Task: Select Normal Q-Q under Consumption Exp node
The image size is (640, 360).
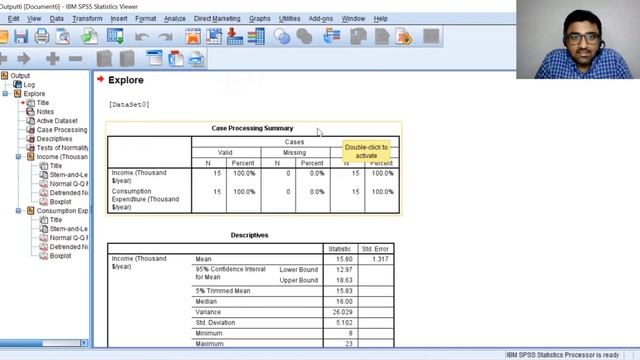Action: (69, 238)
